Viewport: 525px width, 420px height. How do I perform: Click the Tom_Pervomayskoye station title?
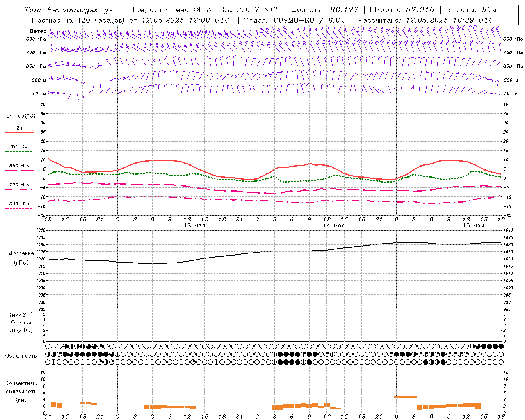pos(68,10)
